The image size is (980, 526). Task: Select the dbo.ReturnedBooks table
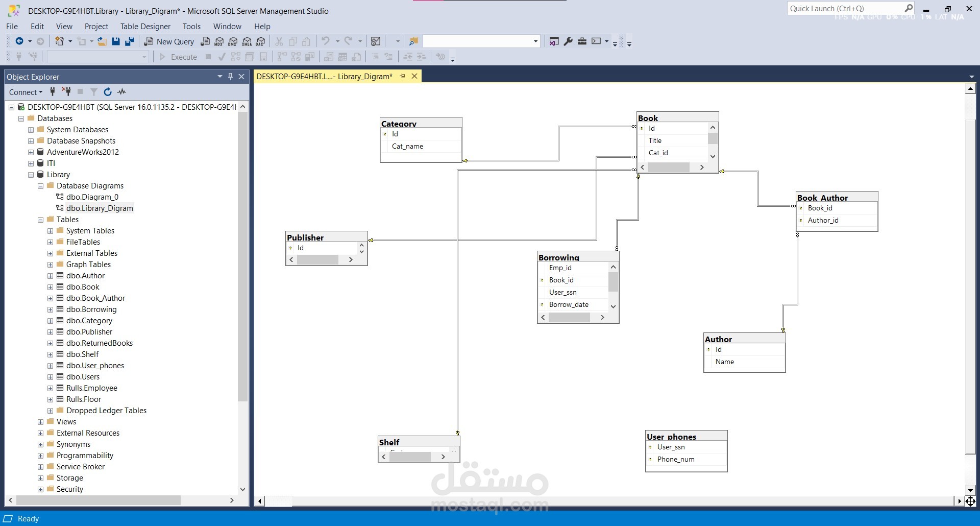coord(100,343)
